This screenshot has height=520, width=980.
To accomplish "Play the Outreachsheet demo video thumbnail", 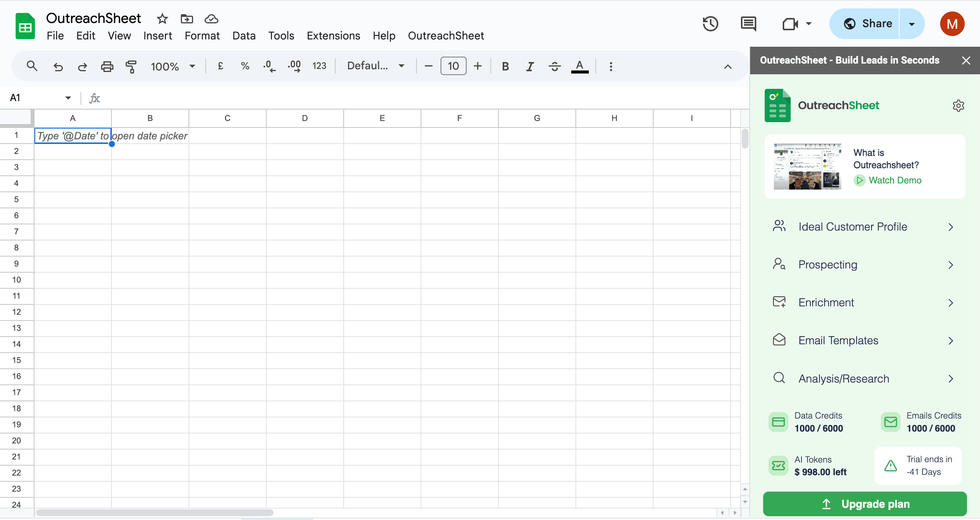I will [x=807, y=167].
